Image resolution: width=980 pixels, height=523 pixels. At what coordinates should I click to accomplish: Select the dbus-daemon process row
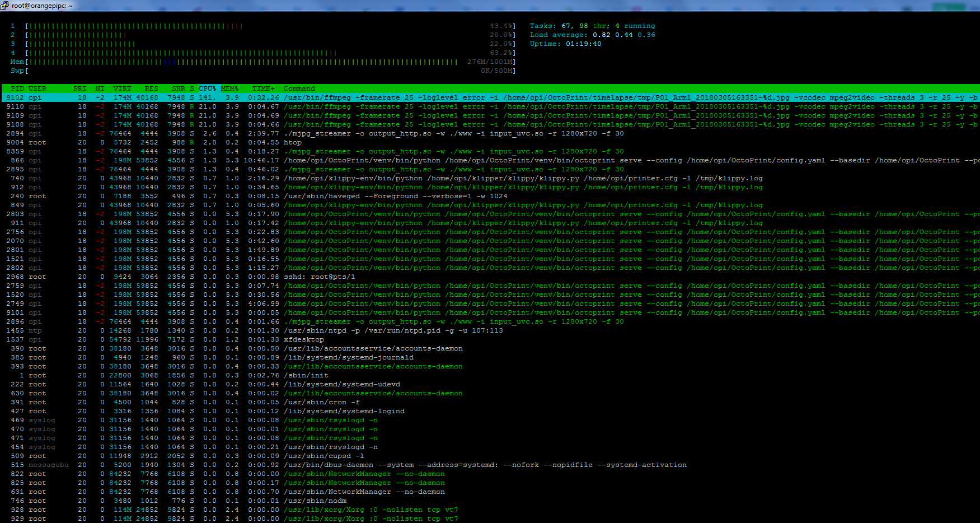pyautogui.click(x=485, y=465)
